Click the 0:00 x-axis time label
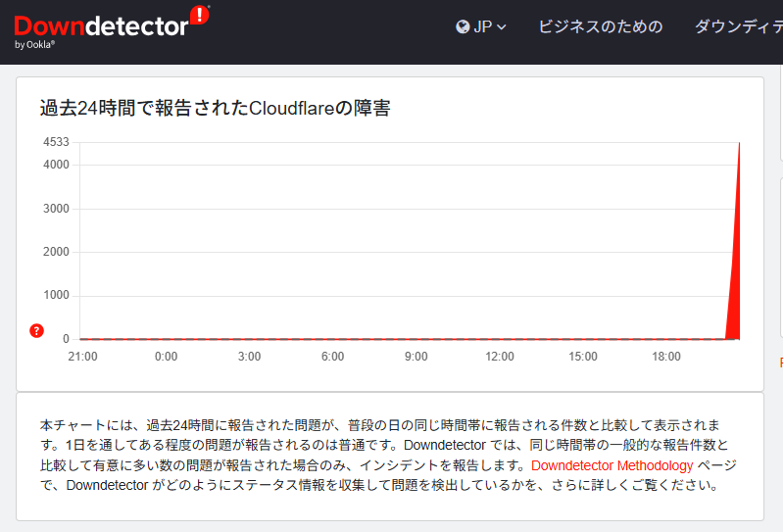This screenshot has height=532, width=783. (x=166, y=357)
